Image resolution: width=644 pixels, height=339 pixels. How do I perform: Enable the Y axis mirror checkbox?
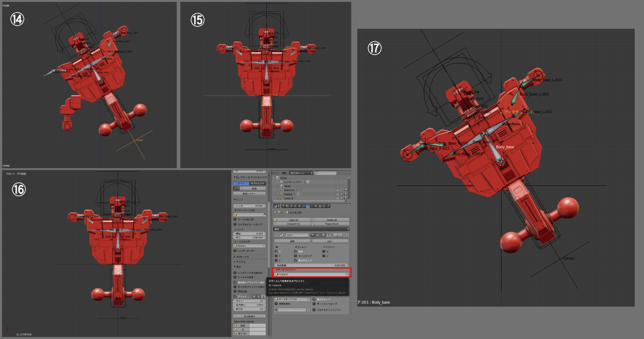276,256
